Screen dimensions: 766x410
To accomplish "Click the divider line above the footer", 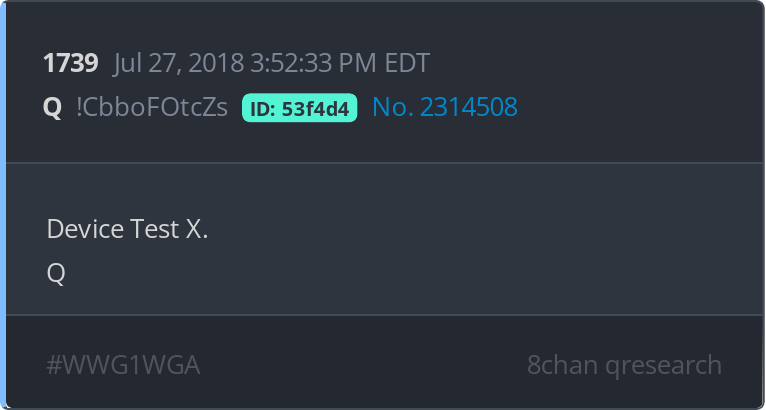I will [384, 315].
